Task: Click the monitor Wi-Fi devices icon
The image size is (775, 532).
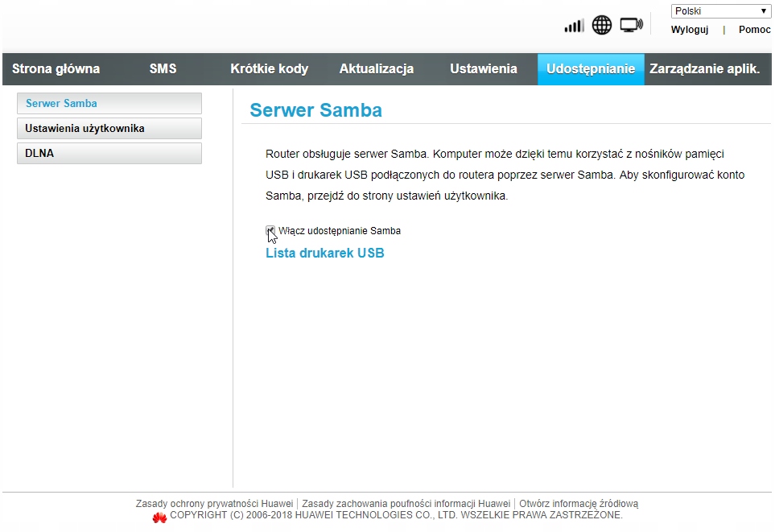Action: [632, 26]
